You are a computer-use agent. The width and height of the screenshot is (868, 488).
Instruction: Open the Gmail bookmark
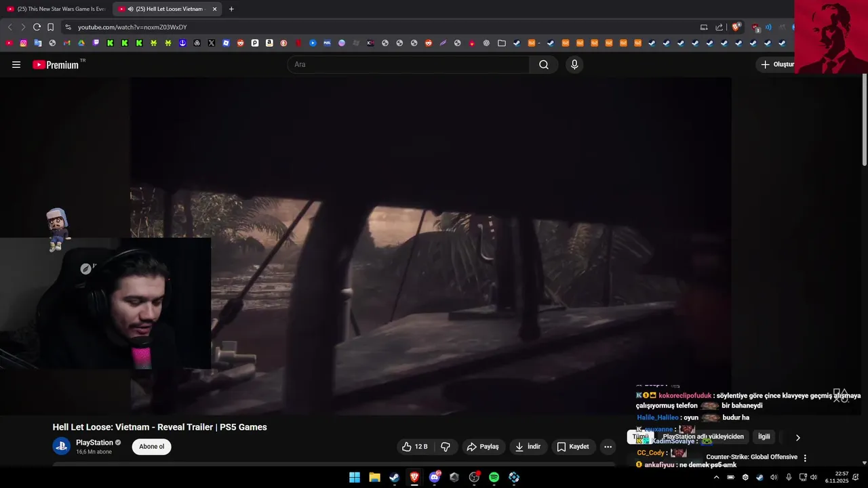(x=66, y=43)
